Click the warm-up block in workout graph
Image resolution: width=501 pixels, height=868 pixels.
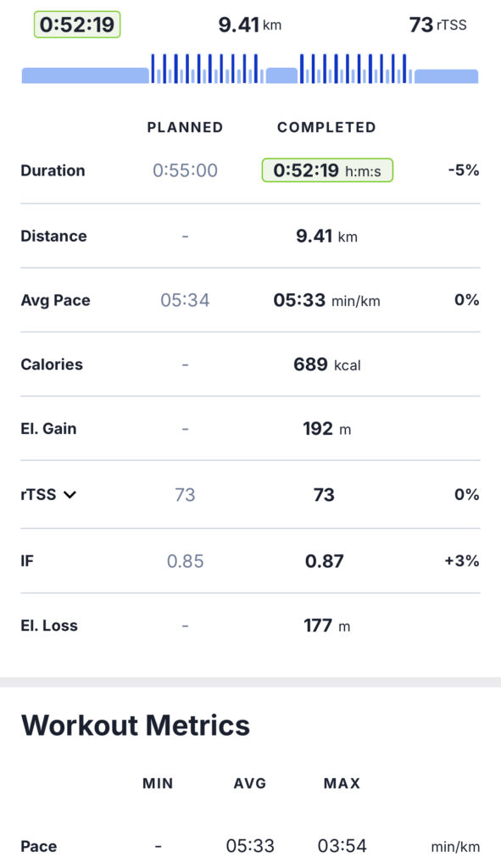pos(86,75)
